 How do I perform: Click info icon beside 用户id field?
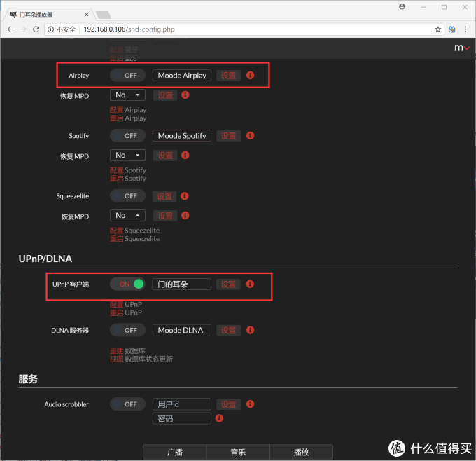(250, 404)
